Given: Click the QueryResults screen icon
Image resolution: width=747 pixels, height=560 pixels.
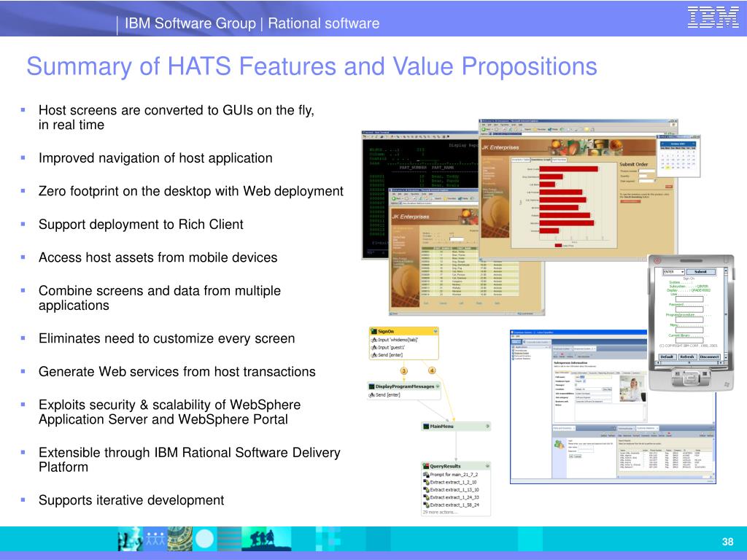Looking at the screenshot, I should 426,466.
